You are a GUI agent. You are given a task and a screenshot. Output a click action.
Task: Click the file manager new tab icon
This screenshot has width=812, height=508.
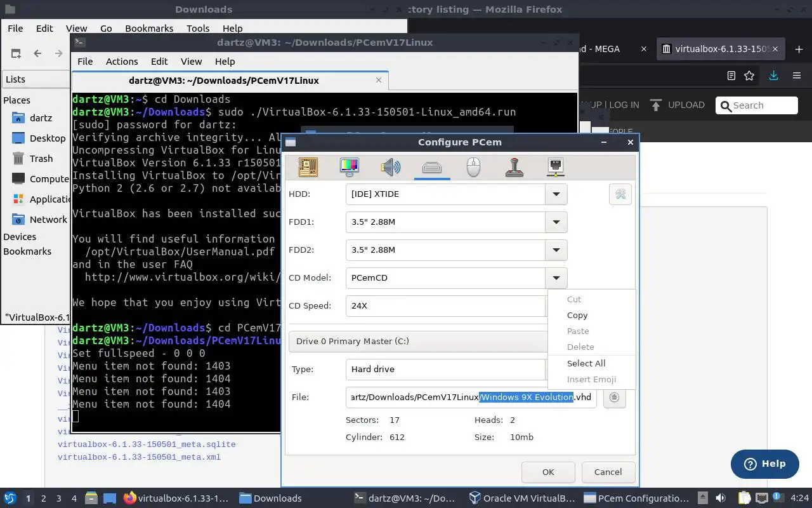click(16, 53)
